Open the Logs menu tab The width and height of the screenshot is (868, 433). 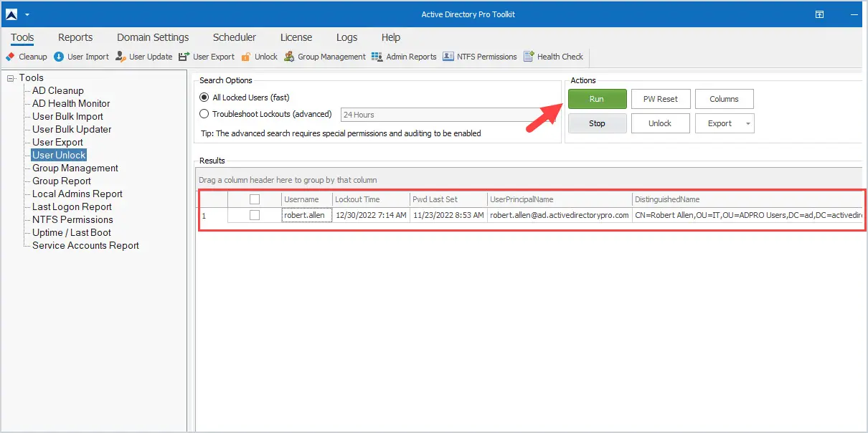(x=346, y=37)
